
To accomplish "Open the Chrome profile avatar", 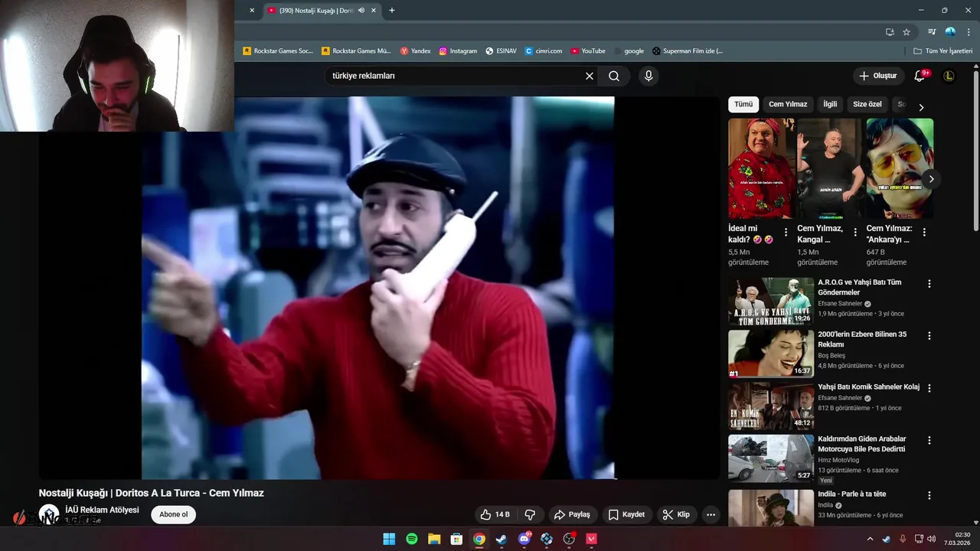I will point(950,32).
